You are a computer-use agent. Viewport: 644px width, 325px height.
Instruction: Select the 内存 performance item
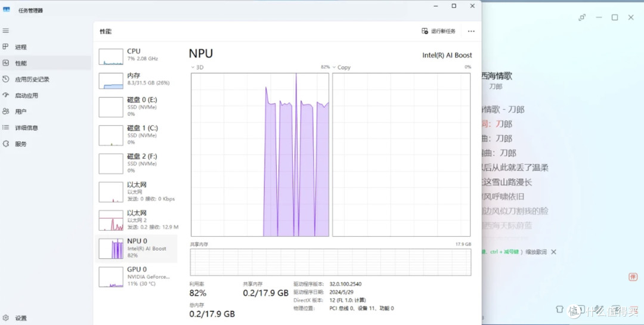pyautogui.click(x=137, y=80)
